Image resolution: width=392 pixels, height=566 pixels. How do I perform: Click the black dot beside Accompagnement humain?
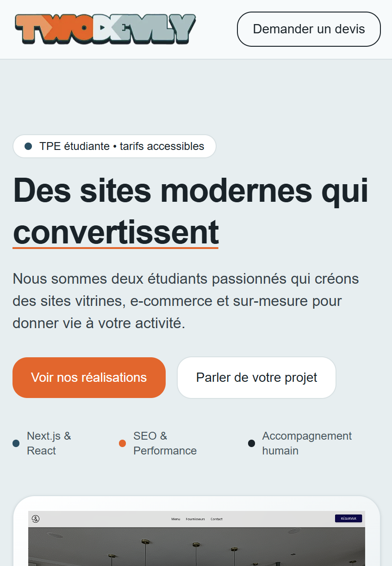coord(251,443)
